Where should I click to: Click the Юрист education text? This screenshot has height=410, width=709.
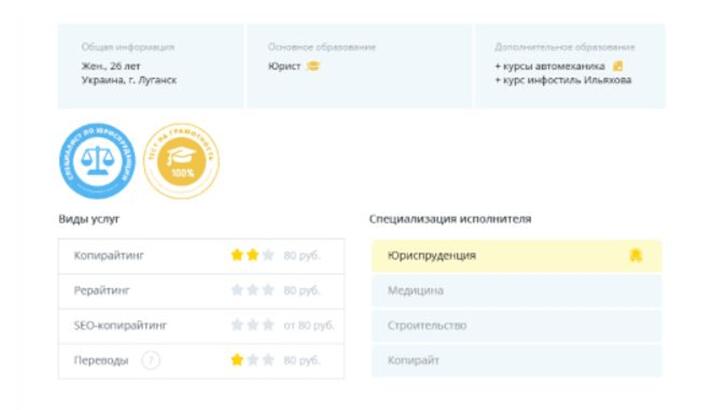point(284,66)
